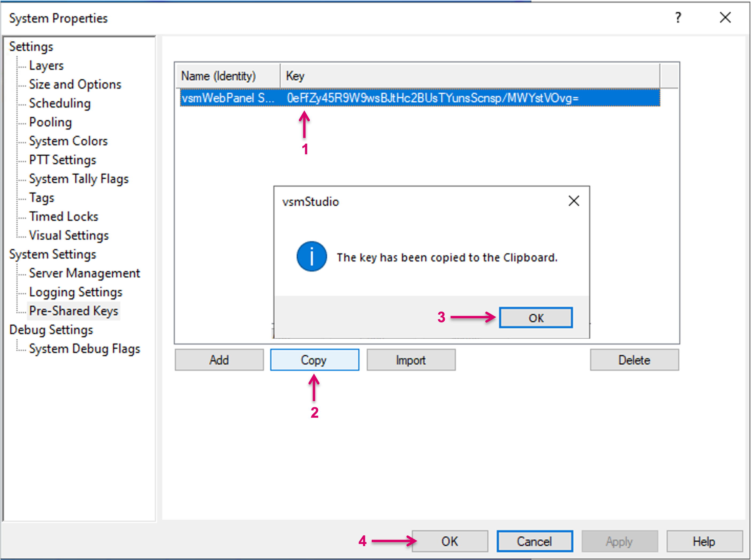Delete the selected pre-shared key
The width and height of the screenshot is (751, 560).
click(634, 360)
